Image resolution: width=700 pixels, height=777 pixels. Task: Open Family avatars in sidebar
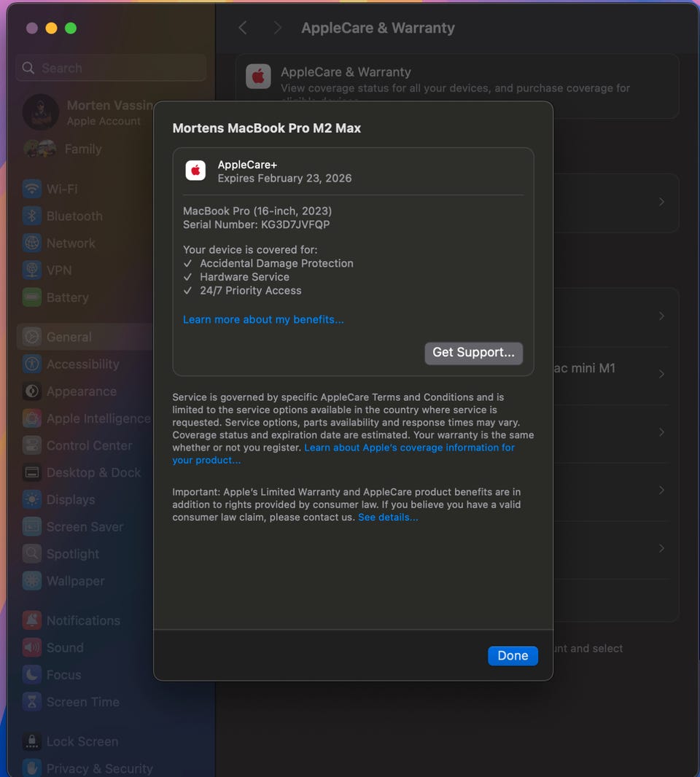click(40, 149)
